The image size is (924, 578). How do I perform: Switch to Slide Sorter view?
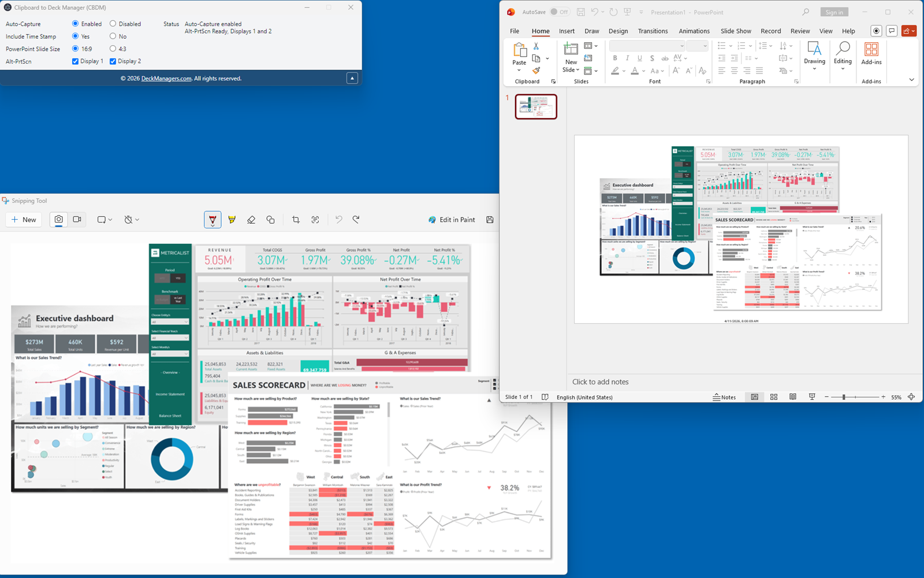pos(773,397)
